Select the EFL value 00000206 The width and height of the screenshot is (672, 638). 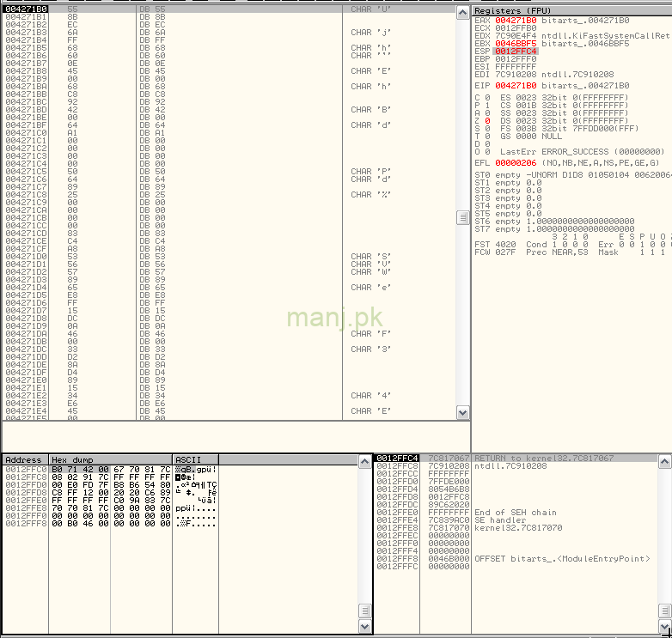coord(514,162)
